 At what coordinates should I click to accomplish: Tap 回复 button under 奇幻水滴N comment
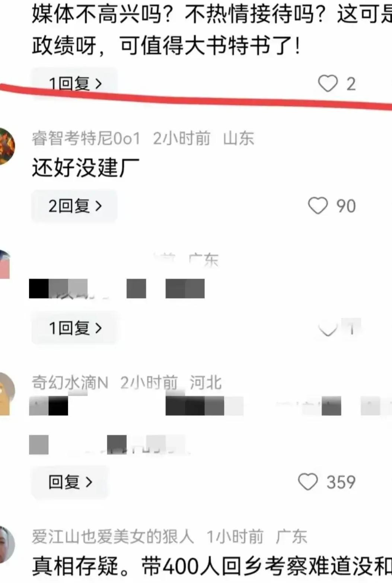click(x=70, y=482)
